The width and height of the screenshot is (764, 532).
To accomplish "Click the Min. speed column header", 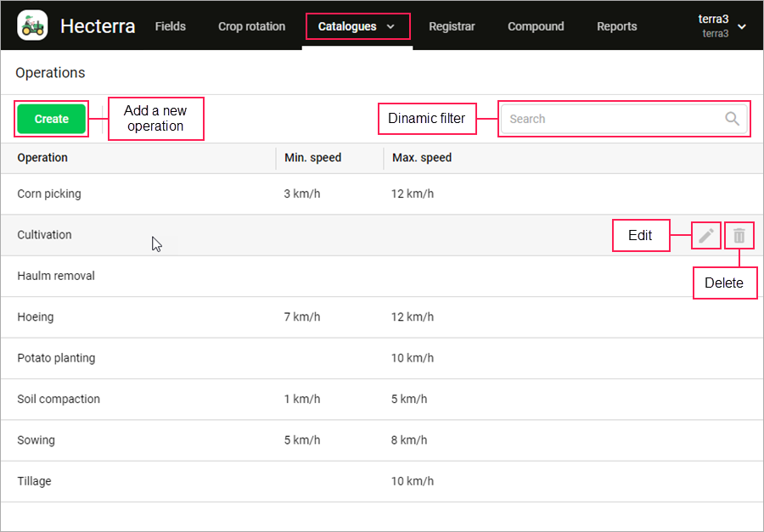I will pos(312,158).
